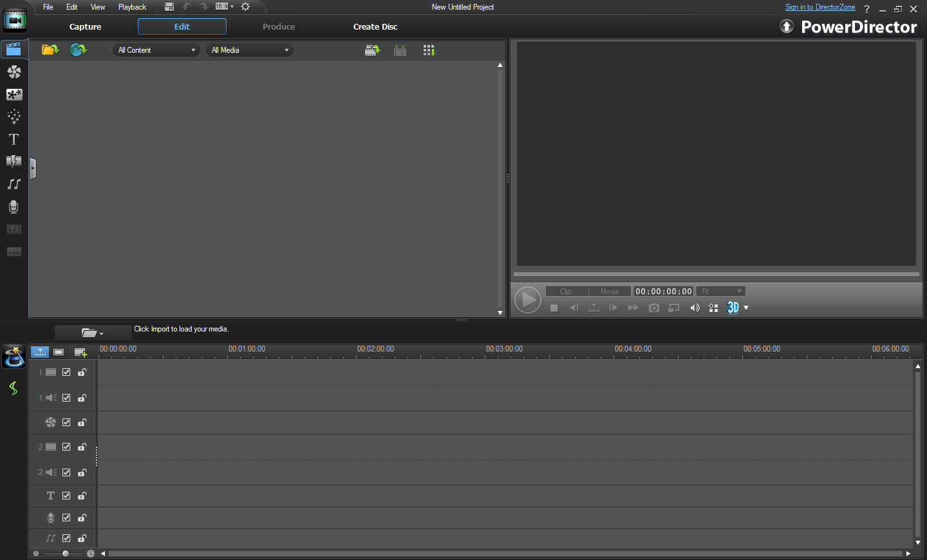Open the 16:9 aspect ratio dropdown

[x=224, y=6]
